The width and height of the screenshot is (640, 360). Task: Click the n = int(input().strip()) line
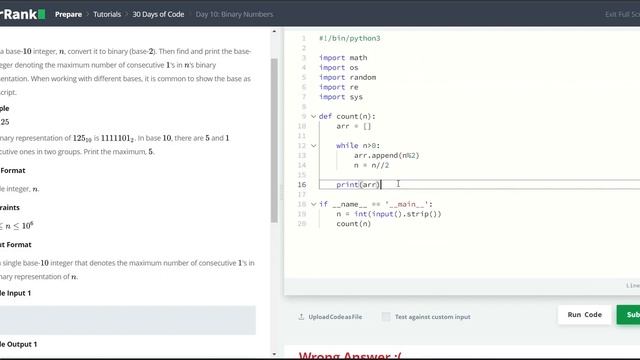click(x=389, y=214)
